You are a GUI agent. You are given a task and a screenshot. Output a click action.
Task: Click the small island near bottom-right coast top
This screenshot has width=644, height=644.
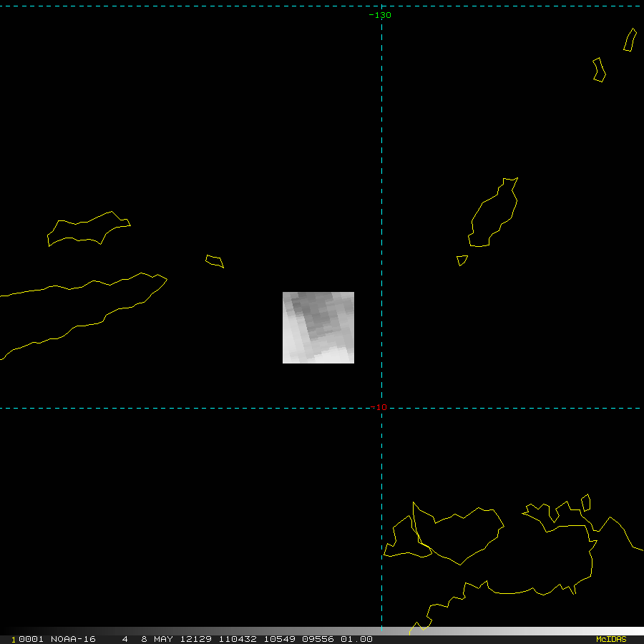(x=585, y=503)
